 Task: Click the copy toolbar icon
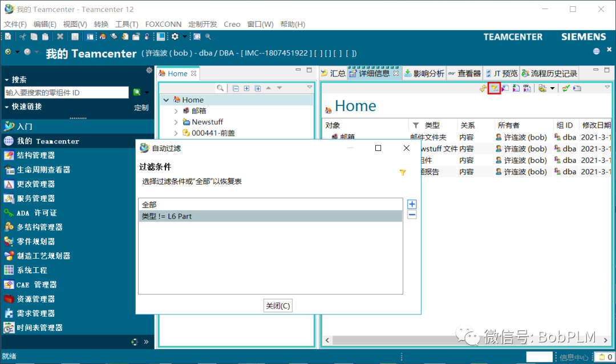(34, 36)
